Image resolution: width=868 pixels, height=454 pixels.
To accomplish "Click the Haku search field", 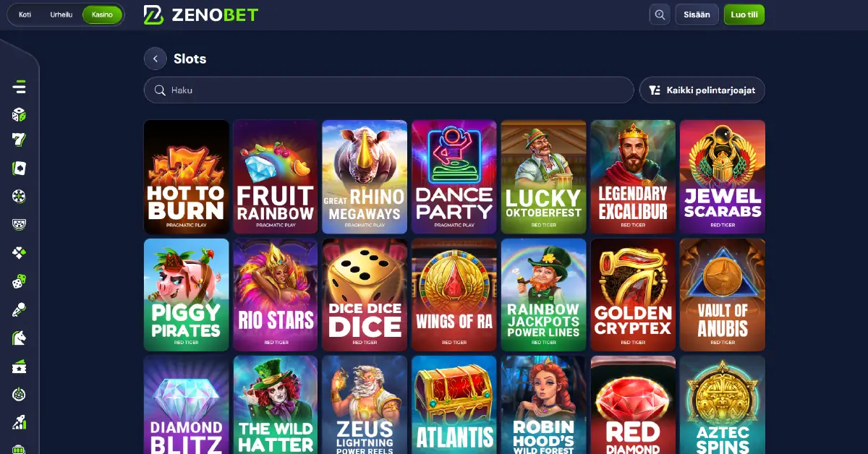I will click(x=389, y=90).
